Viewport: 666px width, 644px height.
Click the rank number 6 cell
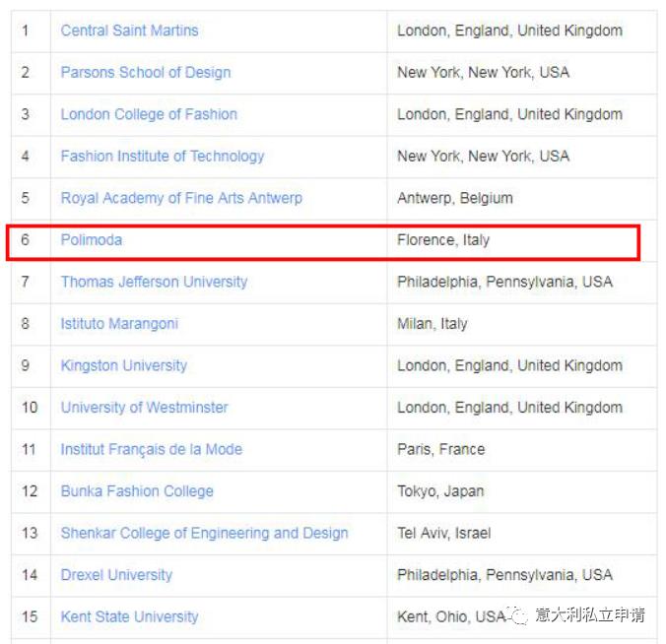[26, 240]
